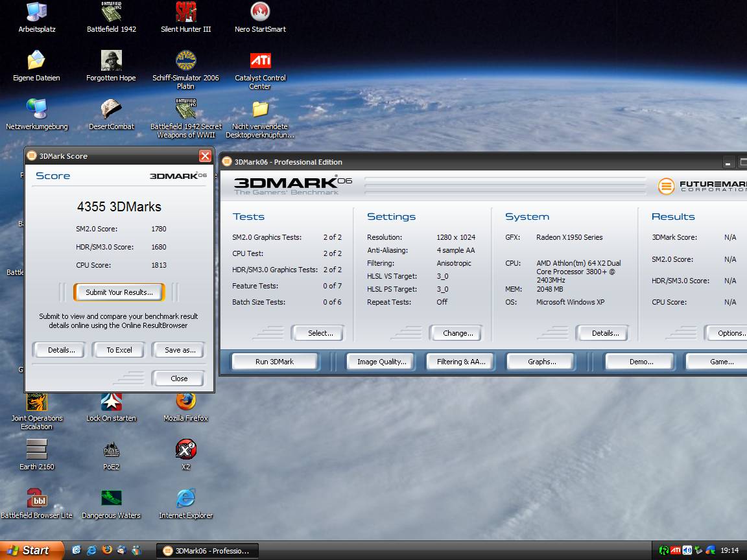
Task: Close the 3DMark Score dialog with red X
Action: pos(205,156)
